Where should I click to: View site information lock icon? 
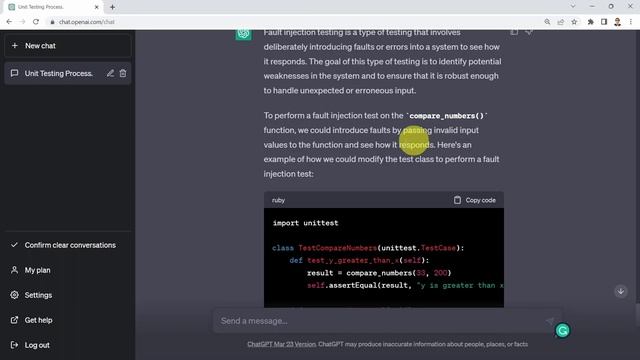pos(52,22)
